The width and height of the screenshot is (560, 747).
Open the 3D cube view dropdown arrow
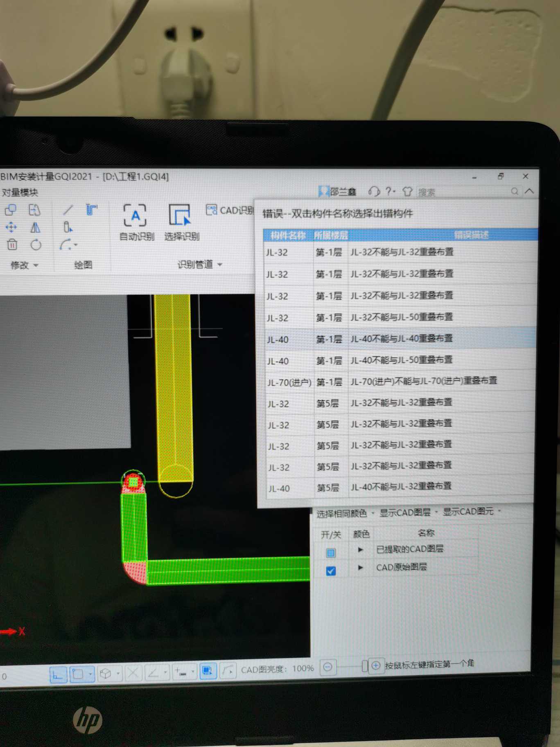(118, 673)
